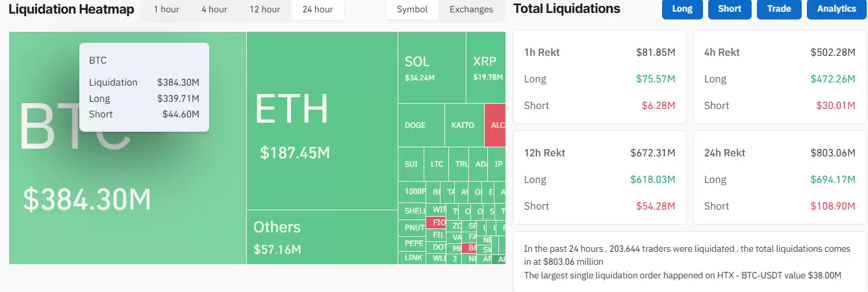Screen dimensions: 868x292
Task: Select the SOL heatmap tile
Action: (x=432, y=67)
